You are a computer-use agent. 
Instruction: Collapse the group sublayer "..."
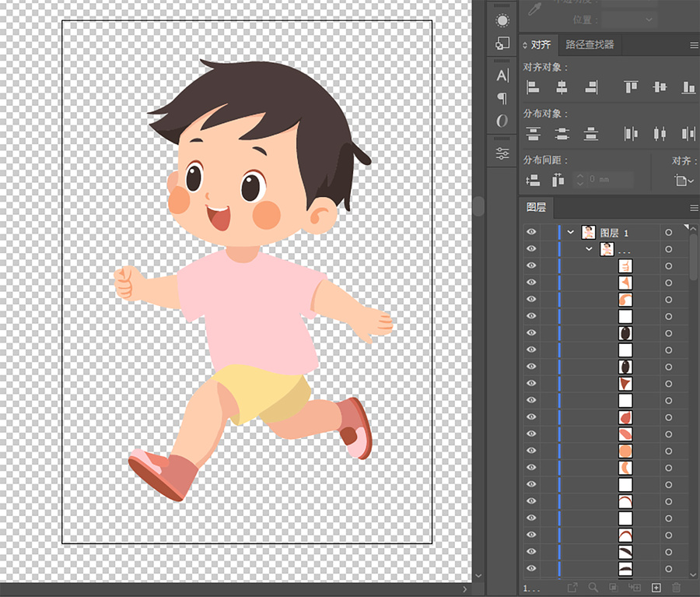pyautogui.click(x=589, y=249)
